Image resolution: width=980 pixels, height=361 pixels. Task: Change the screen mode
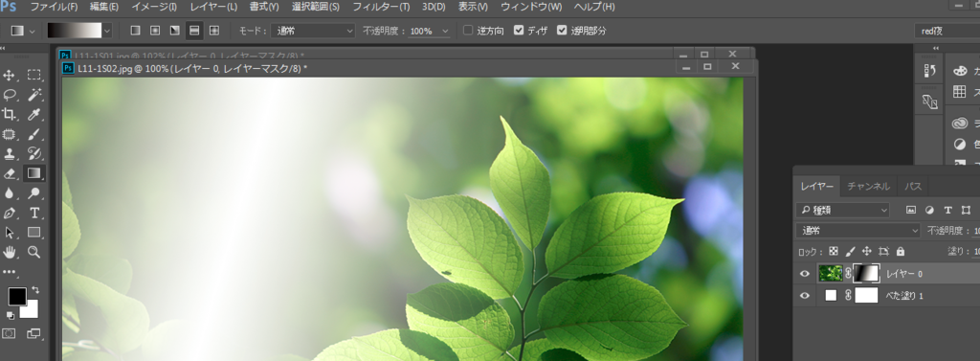[x=33, y=333]
